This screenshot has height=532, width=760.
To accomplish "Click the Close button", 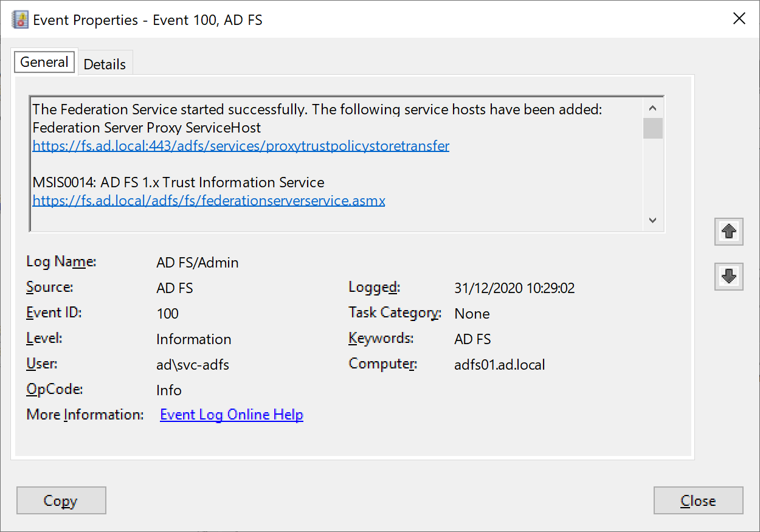I will click(x=698, y=500).
